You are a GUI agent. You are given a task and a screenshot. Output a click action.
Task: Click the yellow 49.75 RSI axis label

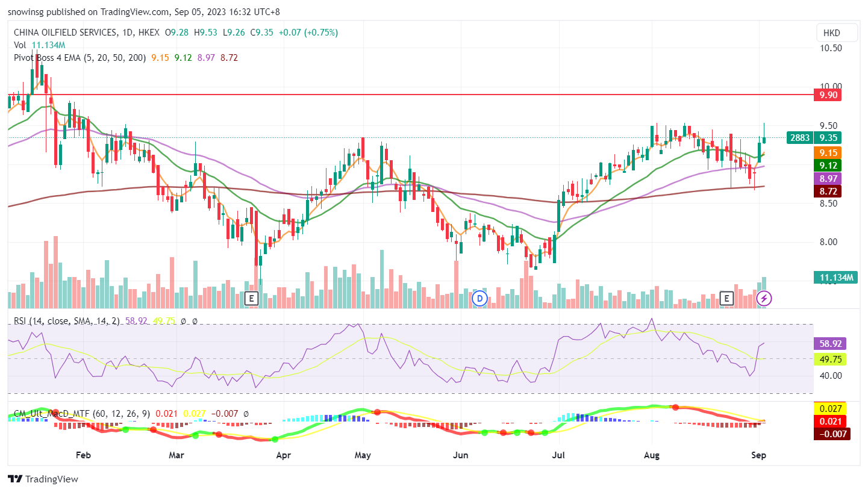point(830,359)
